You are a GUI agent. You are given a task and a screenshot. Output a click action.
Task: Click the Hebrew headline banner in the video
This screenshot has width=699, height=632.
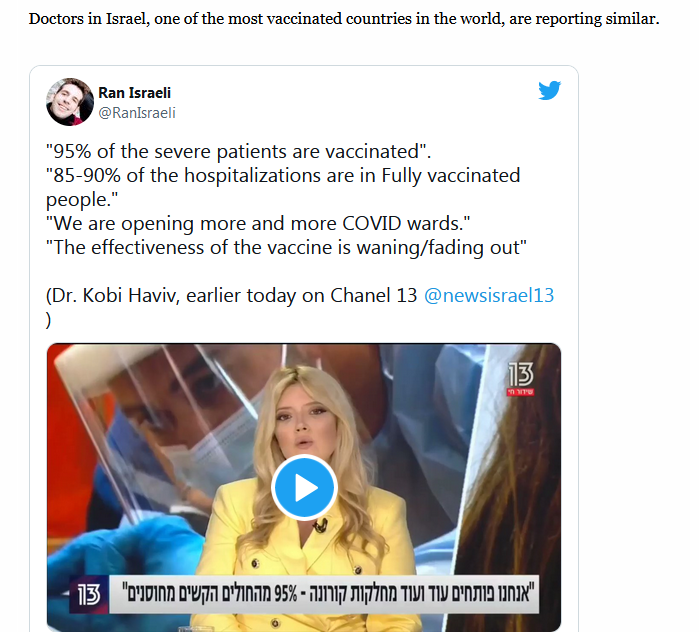pos(324,594)
